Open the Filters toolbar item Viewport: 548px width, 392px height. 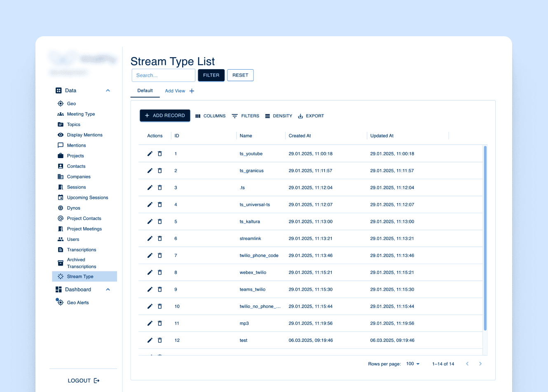click(x=246, y=116)
